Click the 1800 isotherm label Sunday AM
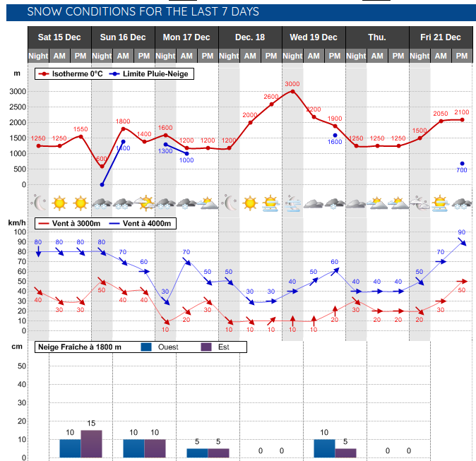Image resolution: width=476 pixels, height=461 pixels. tap(123, 121)
